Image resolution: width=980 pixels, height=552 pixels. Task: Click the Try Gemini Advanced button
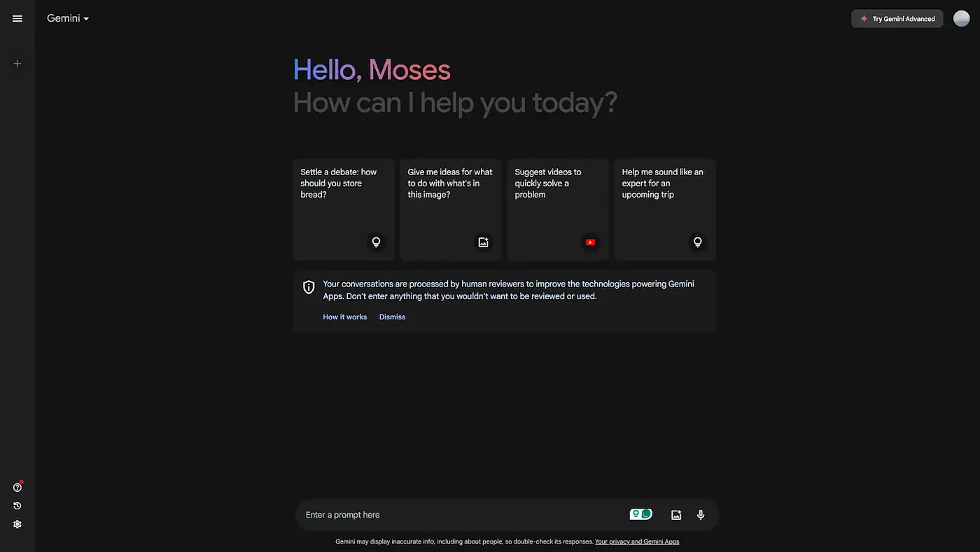(897, 19)
